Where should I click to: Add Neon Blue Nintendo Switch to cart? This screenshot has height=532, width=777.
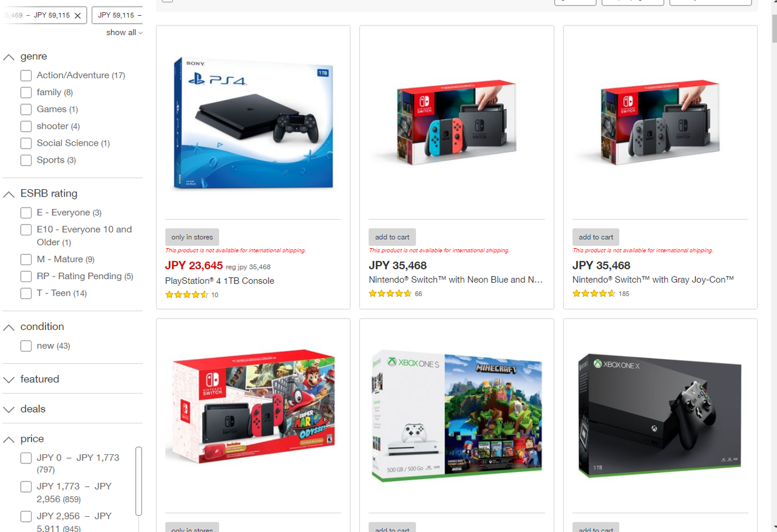point(392,237)
